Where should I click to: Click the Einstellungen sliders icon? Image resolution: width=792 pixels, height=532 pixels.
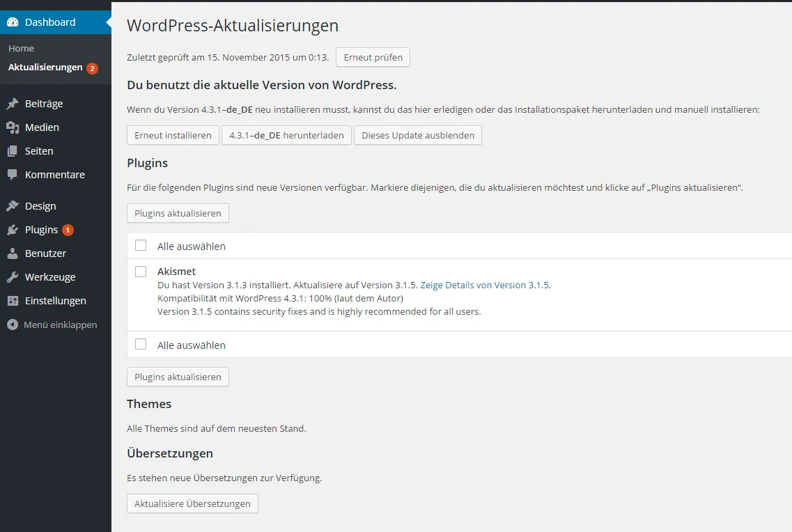pyautogui.click(x=13, y=301)
